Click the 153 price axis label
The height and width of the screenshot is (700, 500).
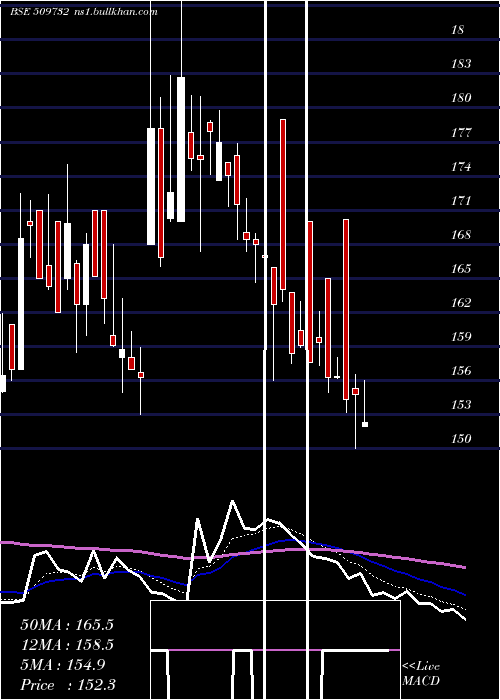pyautogui.click(x=461, y=404)
